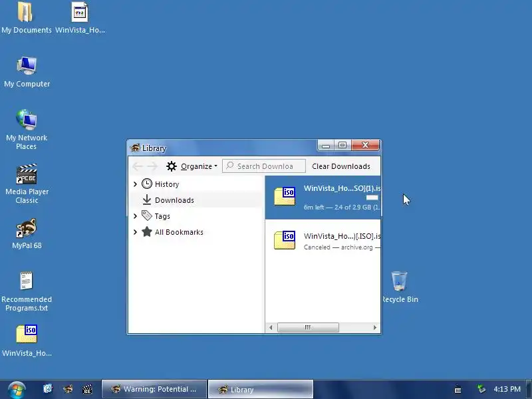The height and width of the screenshot is (399, 532).
Task: Close the Library window
Action: tap(365, 146)
